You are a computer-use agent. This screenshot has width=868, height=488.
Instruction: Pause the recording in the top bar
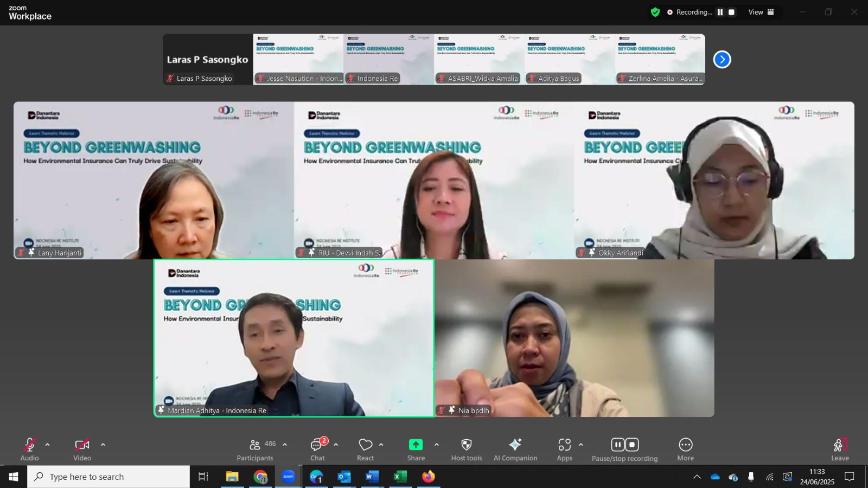[720, 12]
